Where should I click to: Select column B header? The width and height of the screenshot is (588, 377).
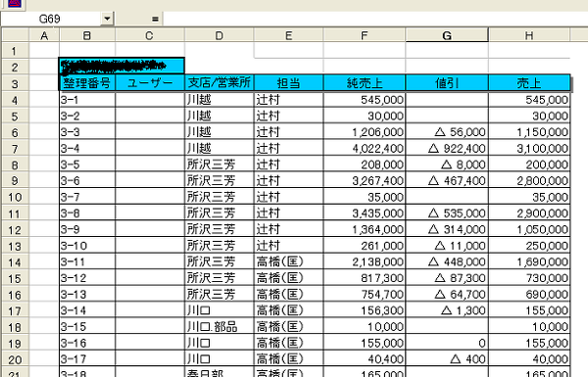pos(87,35)
